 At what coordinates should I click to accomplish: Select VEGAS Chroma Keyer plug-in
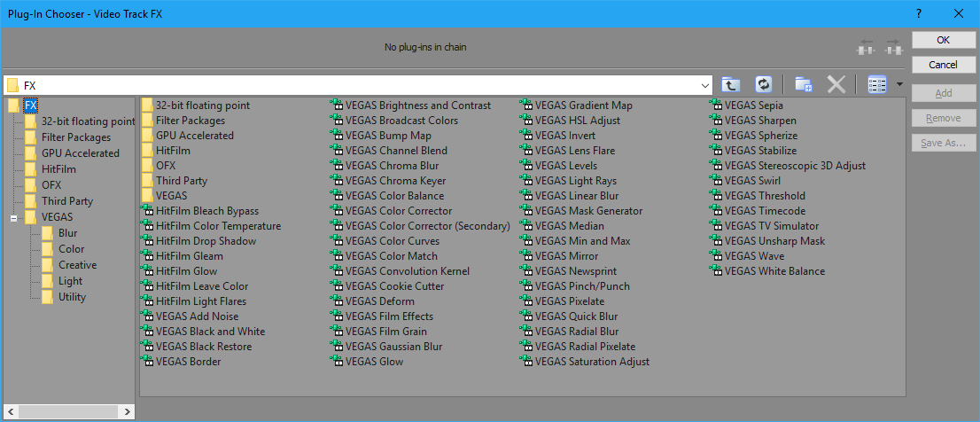(388, 181)
